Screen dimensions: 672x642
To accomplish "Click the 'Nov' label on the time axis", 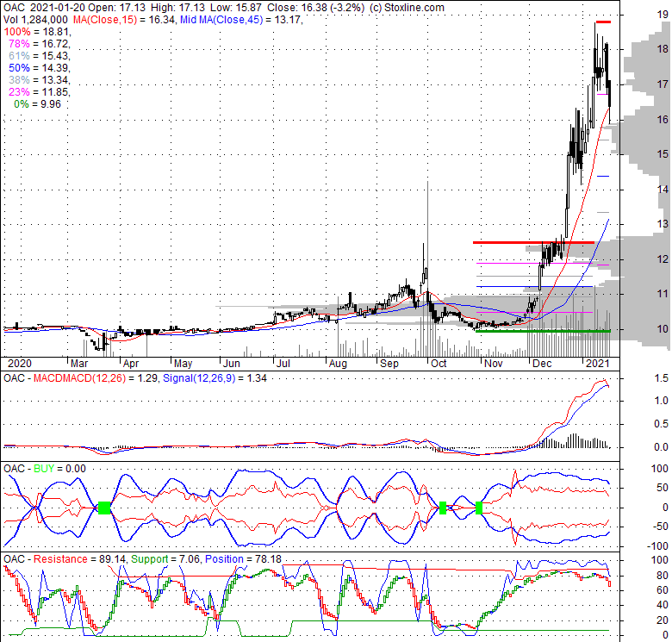I will (494, 364).
